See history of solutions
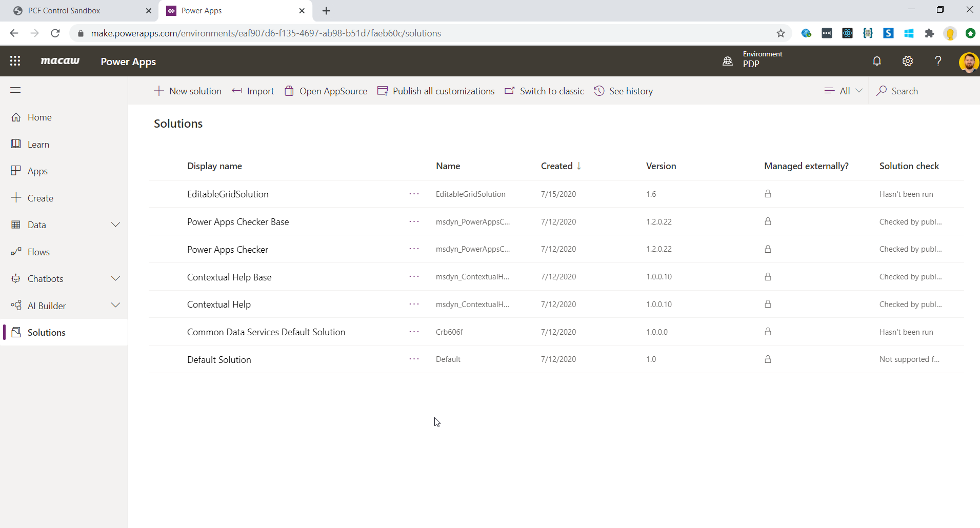The width and height of the screenshot is (980, 528). [623, 91]
